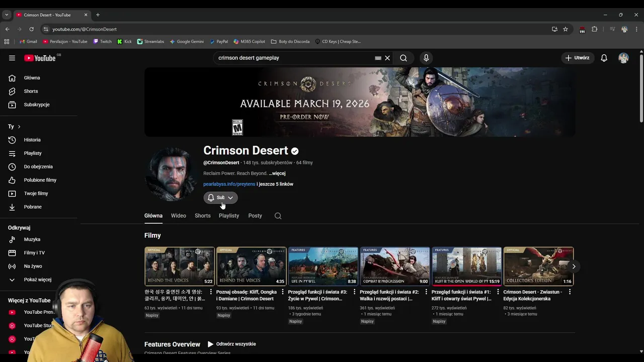Screen dimensions: 644x362
Task: Click the channel avatar picture
Action: click(172, 174)
